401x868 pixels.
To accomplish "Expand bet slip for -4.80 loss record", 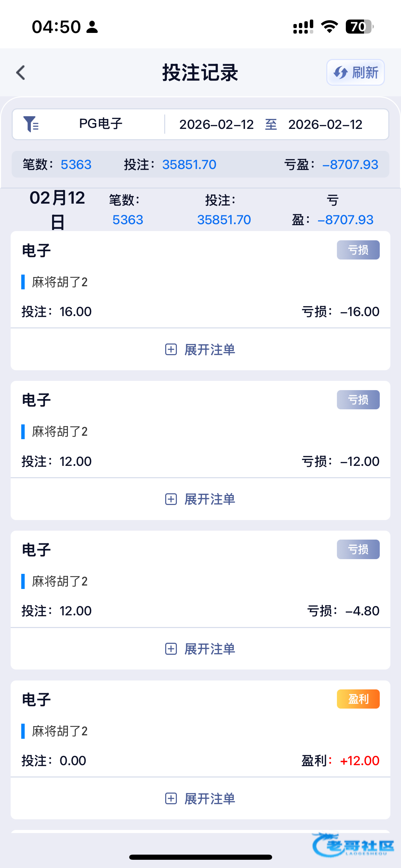I will click(x=200, y=649).
